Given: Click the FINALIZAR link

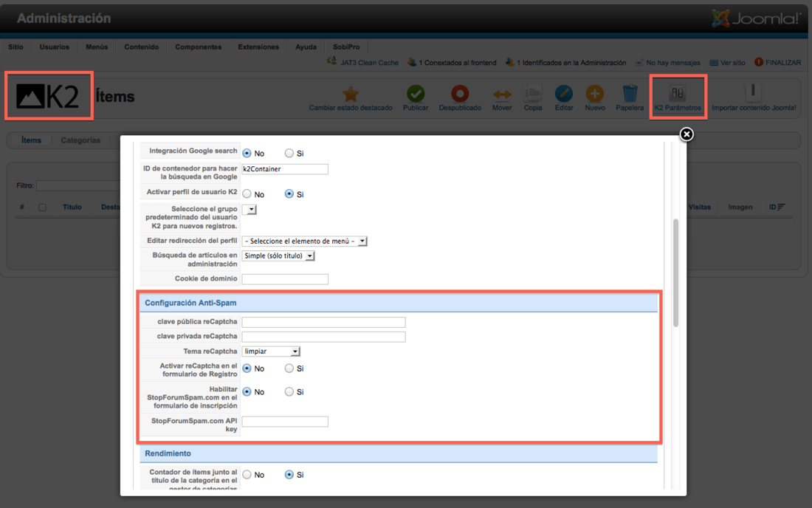Looking at the screenshot, I should point(783,63).
